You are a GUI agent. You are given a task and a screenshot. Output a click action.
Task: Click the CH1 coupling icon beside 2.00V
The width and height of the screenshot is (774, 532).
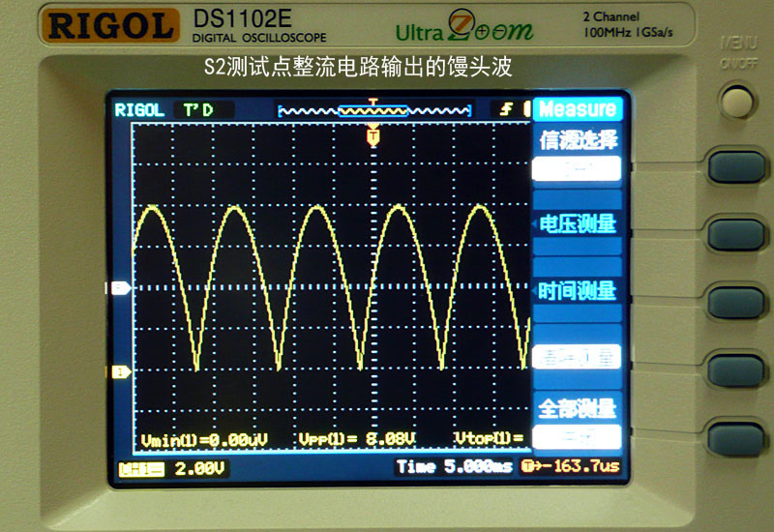(x=141, y=468)
